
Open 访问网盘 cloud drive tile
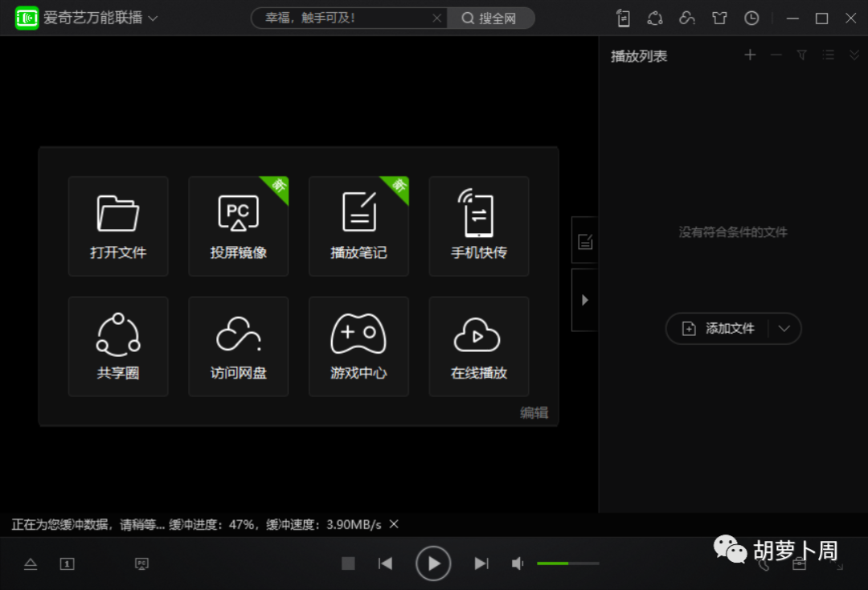(238, 346)
